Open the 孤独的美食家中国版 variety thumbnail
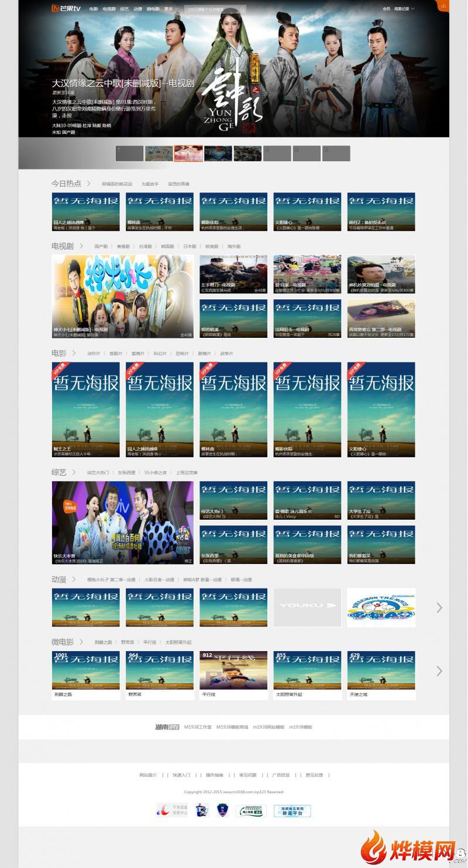The width and height of the screenshot is (468, 868). 307,545
